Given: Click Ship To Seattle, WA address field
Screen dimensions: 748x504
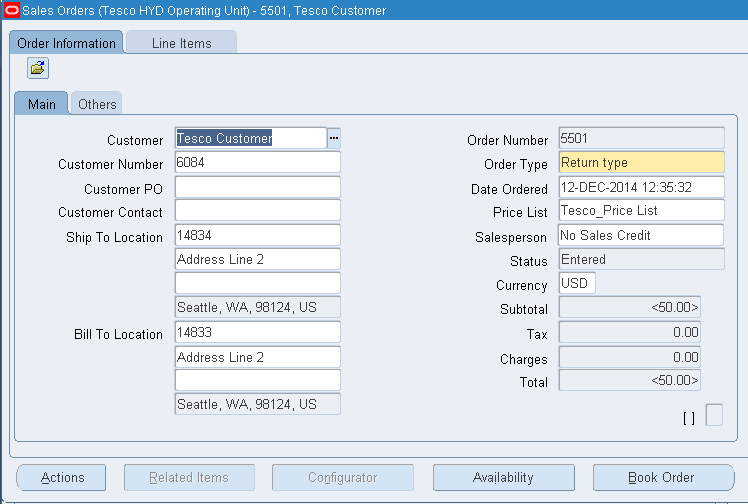Looking at the screenshot, I should pos(258,307).
